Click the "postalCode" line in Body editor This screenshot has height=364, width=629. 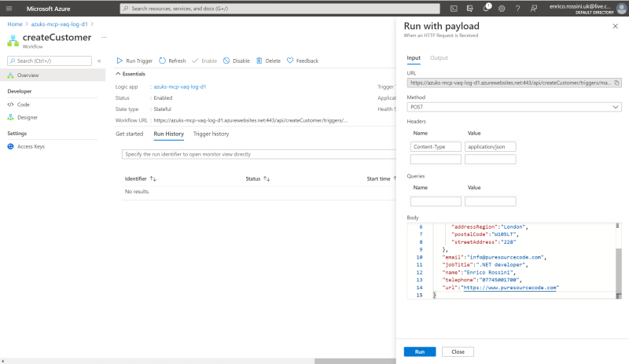pyautogui.click(x=485, y=234)
